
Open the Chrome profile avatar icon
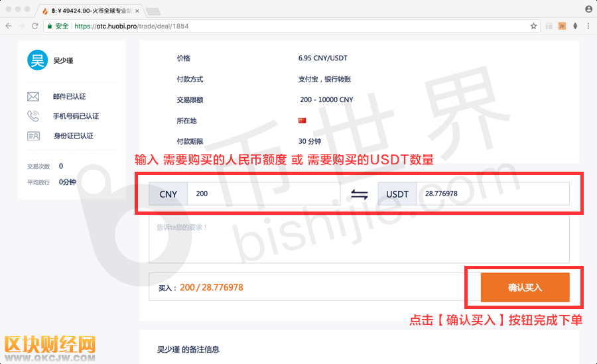coord(588,9)
